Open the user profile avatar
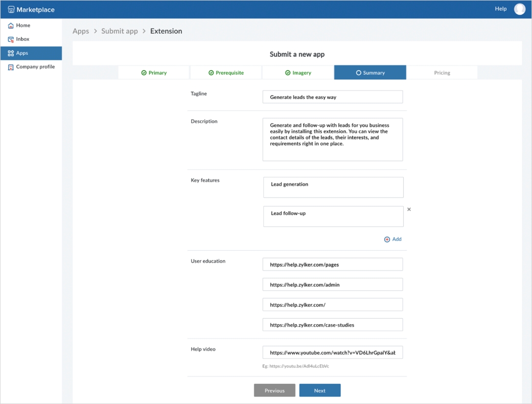The height and width of the screenshot is (404, 532). (x=519, y=9)
